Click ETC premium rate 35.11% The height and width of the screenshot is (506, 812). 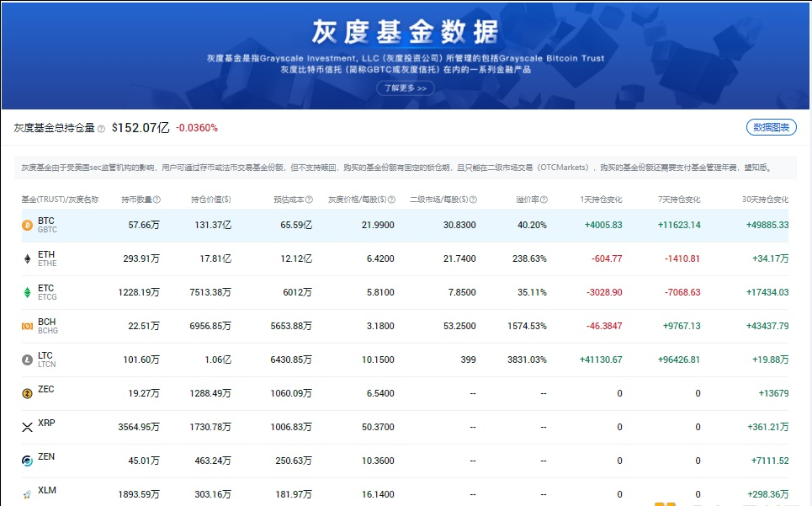click(532, 293)
